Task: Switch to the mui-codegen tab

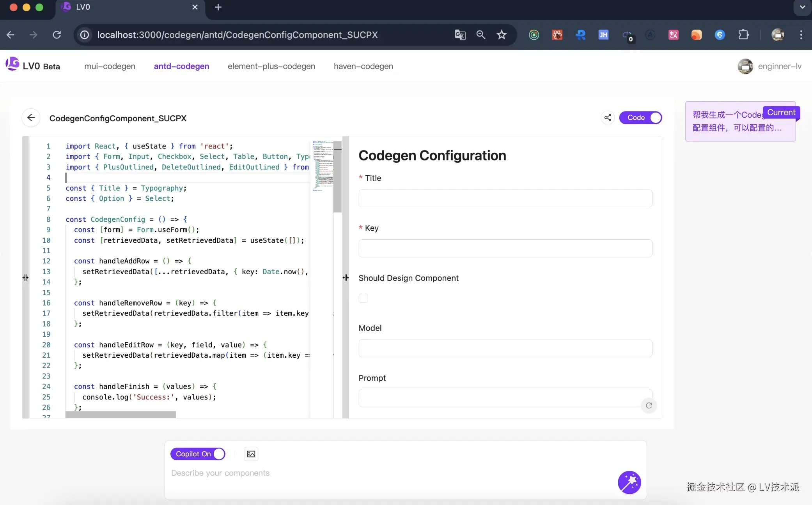Action: [x=110, y=66]
